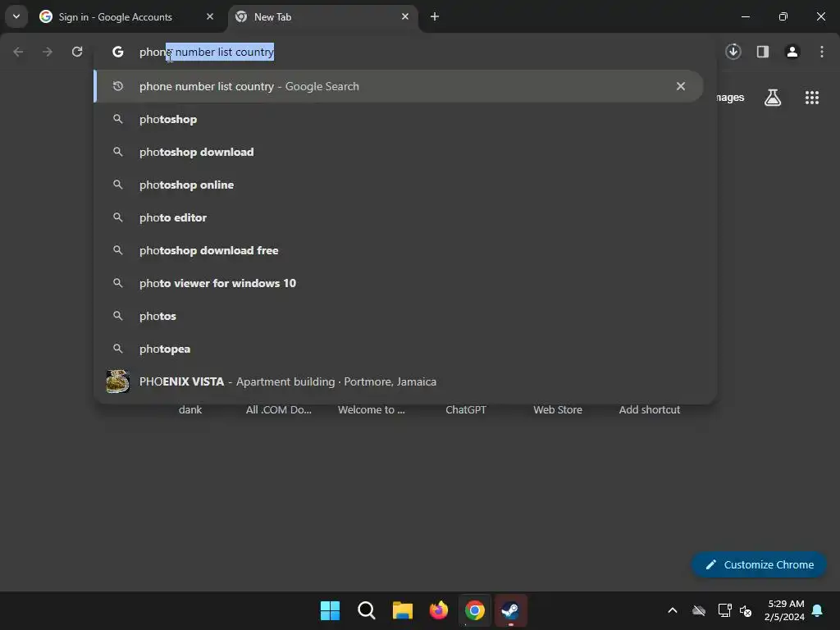This screenshot has height=630, width=840.
Task: Select 'phone number list country' history suggestion
Action: coord(399,86)
